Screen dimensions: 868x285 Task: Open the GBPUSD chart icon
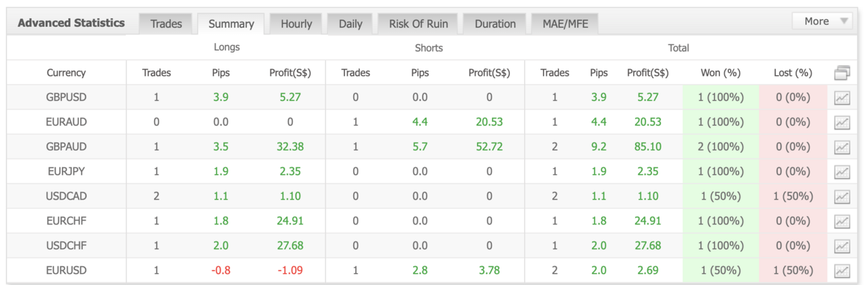[x=842, y=98]
